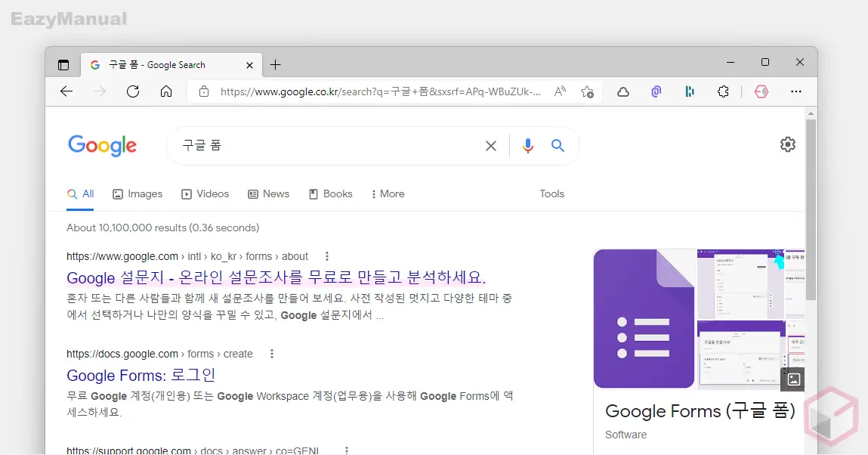The image size is (868, 455).
Task: Open Google 설문지 result link
Action: (x=276, y=277)
